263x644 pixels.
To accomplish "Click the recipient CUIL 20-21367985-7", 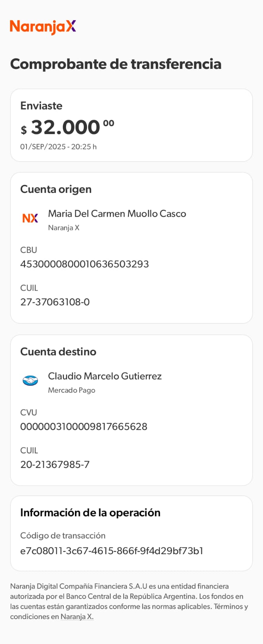I will [55, 464].
